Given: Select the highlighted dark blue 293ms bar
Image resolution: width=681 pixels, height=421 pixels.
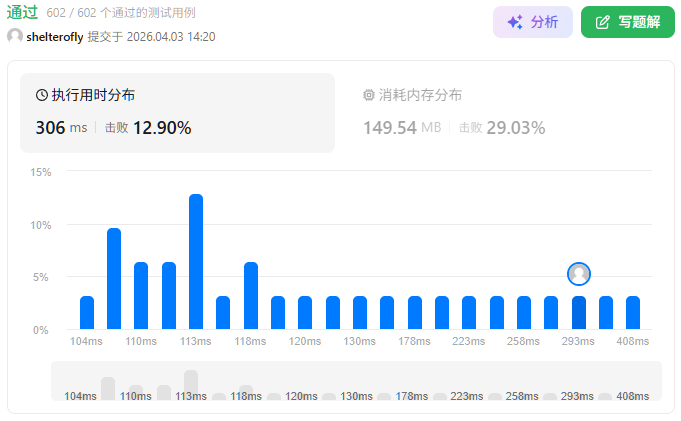Looking at the screenshot, I should 579,312.
